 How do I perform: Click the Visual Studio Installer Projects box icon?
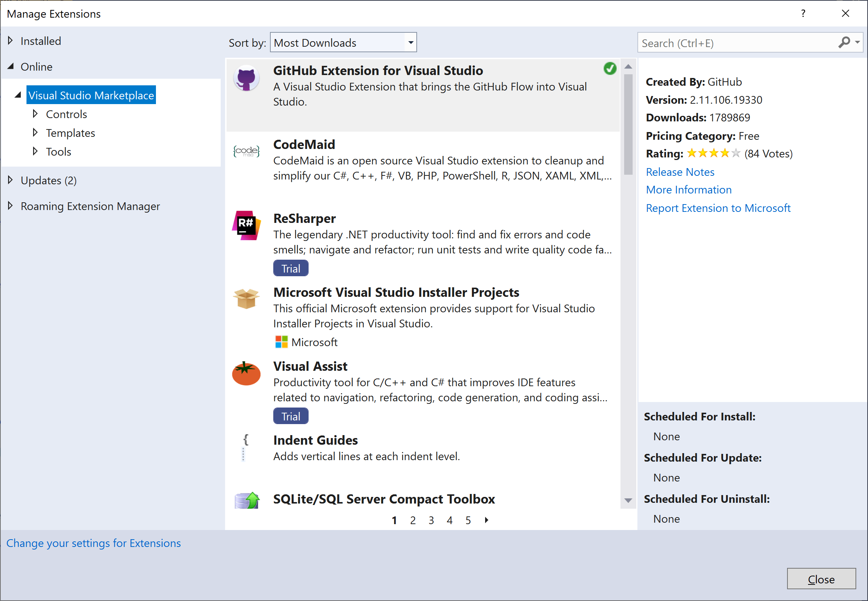[246, 299]
